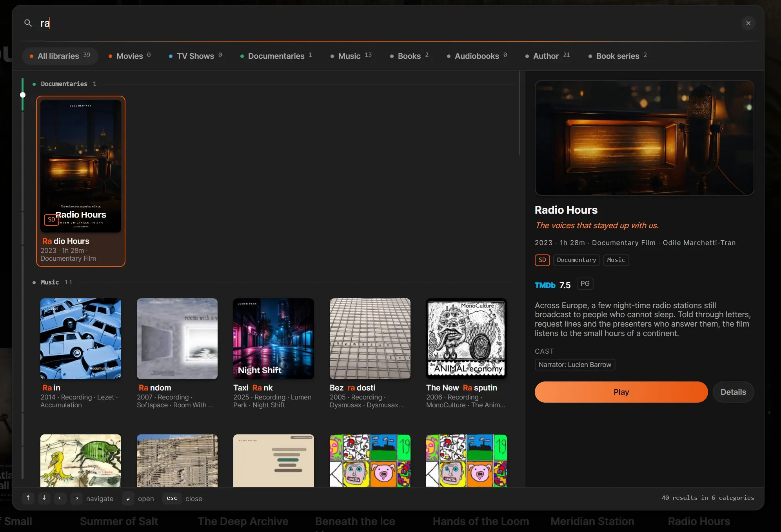Open The New Rasputin album cover

467,339
